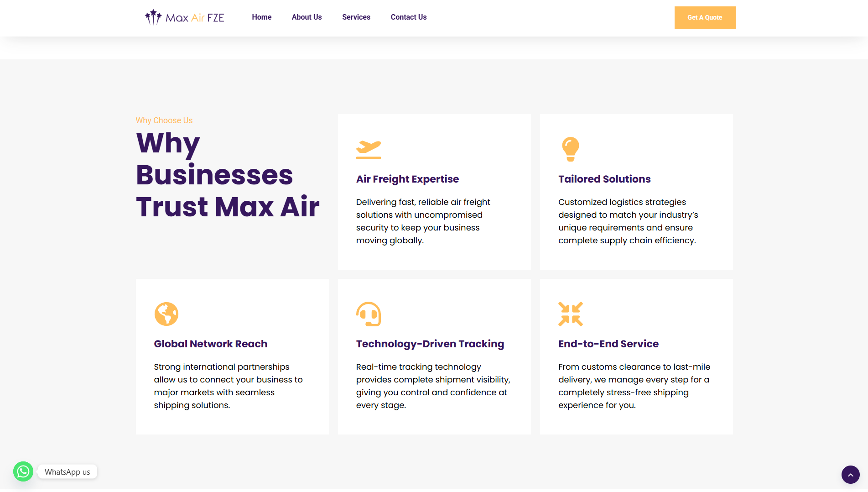Click the 'Customized logistics strategies' paragraph
This screenshot has height=492, width=868.
pyautogui.click(x=628, y=221)
